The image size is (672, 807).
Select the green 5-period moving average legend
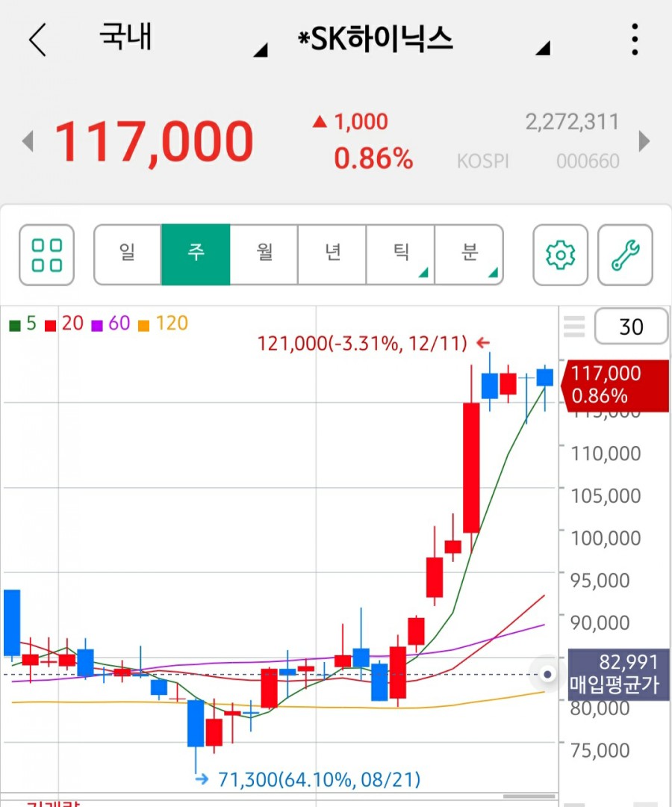pos(23,324)
